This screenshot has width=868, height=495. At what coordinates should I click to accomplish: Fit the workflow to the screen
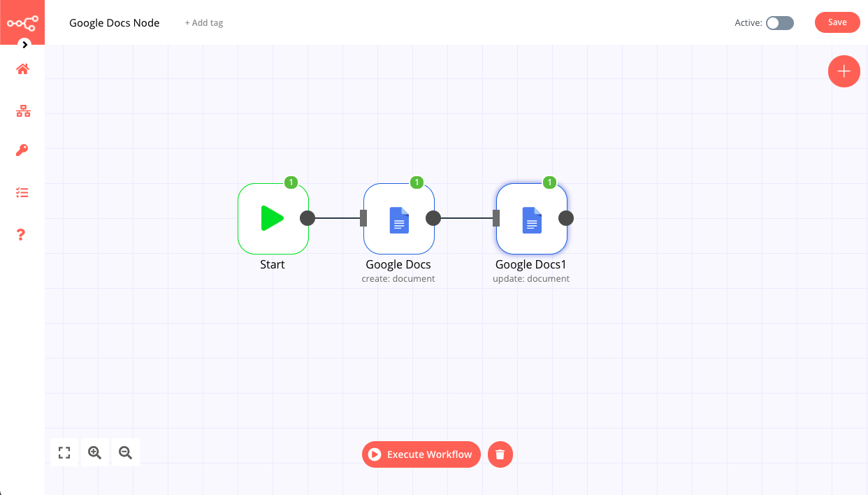64,452
